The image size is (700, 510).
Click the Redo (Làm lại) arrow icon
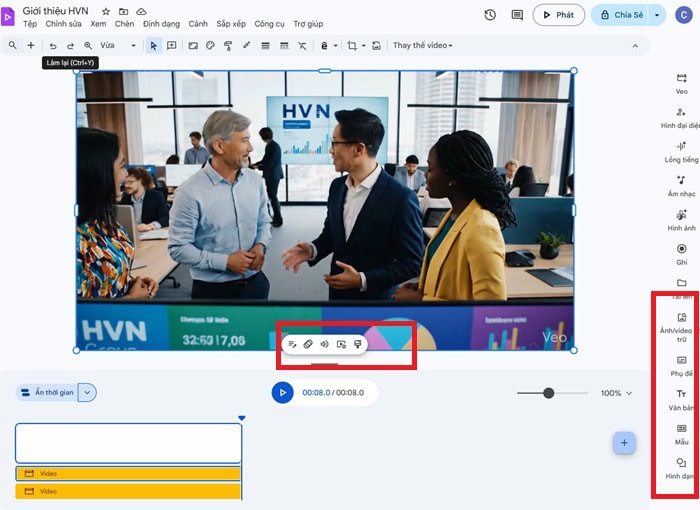(70, 46)
